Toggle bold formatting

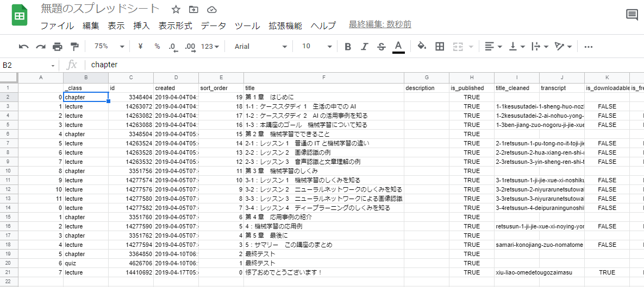[x=347, y=46]
